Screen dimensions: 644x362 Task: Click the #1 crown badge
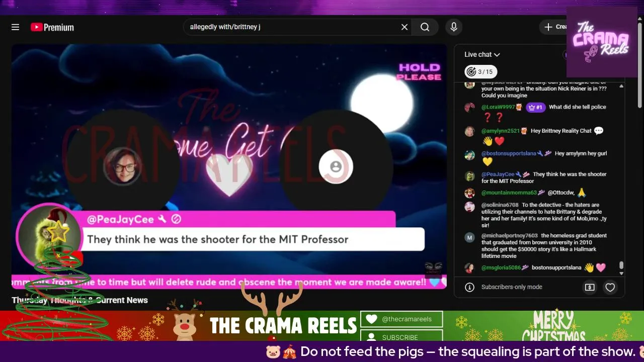click(x=535, y=107)
